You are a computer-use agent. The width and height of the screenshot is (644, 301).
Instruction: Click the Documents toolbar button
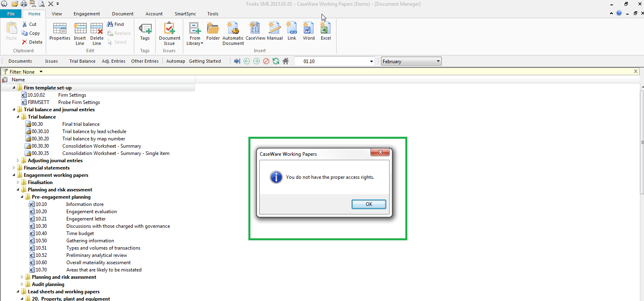tap(20, 61)
